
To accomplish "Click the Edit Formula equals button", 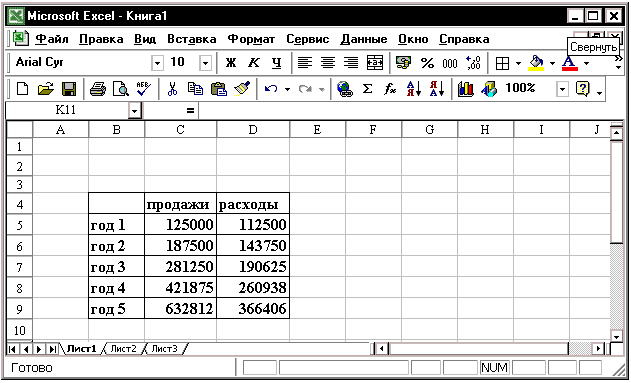I will [190, 111].
